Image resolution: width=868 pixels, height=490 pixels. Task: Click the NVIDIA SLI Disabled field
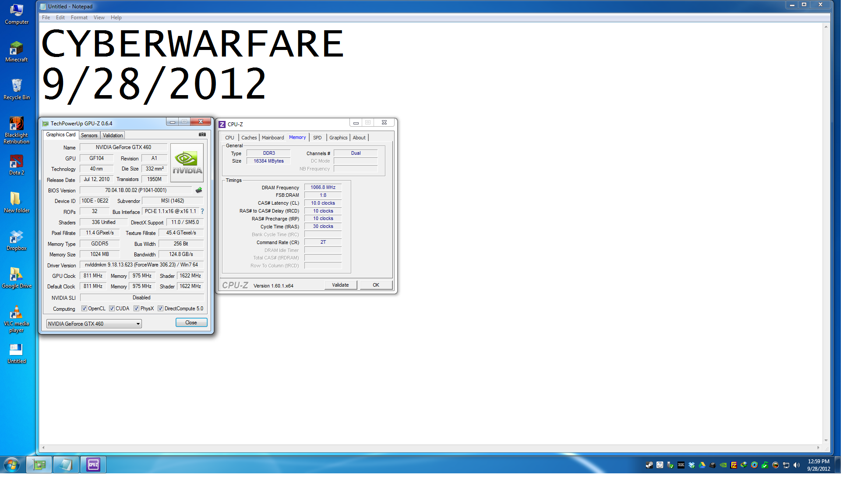click(x=141, y=298)
